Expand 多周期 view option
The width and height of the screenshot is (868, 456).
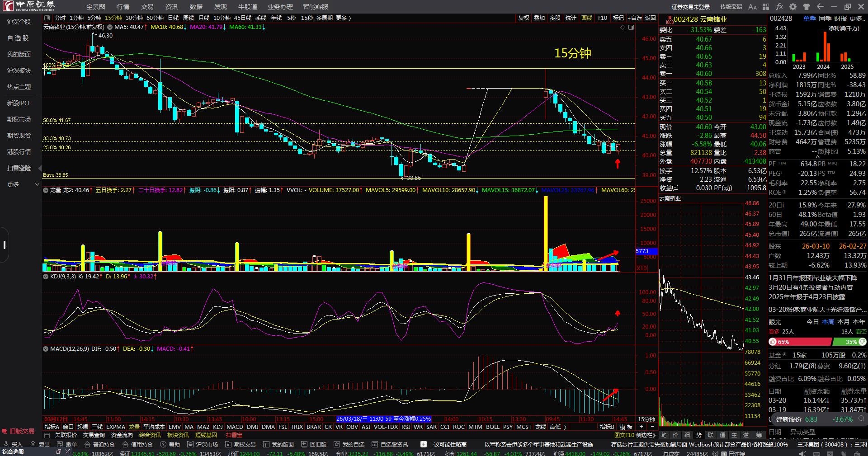coord(325,18)
